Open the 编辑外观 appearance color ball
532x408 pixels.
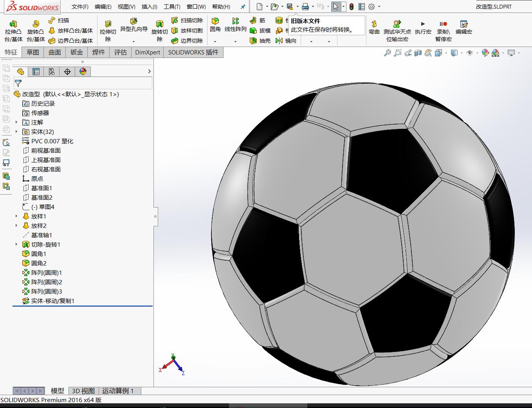coord(485,52)
